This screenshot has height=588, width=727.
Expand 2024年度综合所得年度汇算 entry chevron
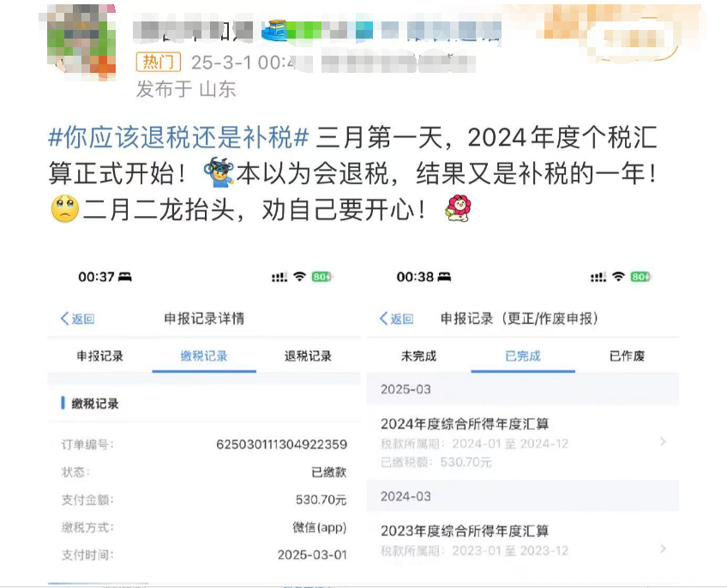663,442
